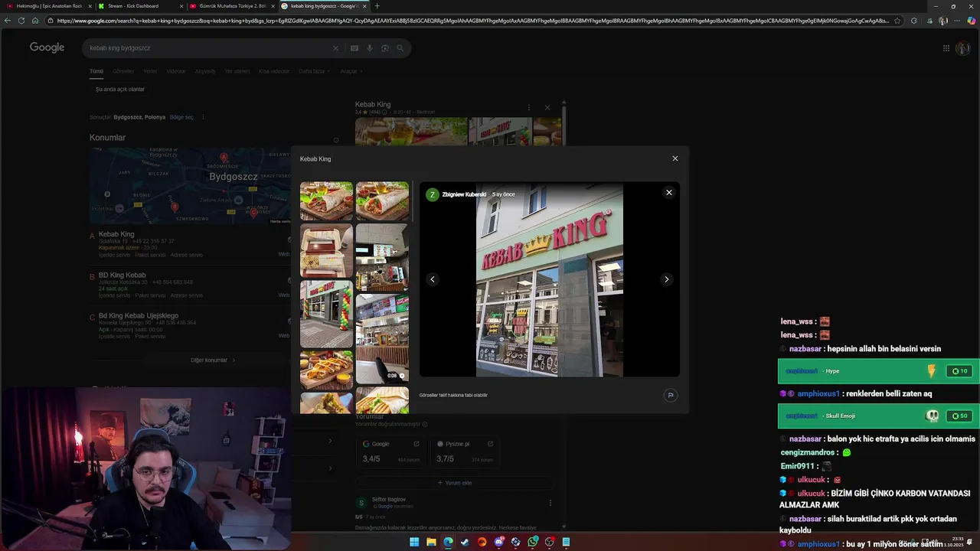Expand the Araçlar dropdown
980x551 pixels.
tap(351, 71)
